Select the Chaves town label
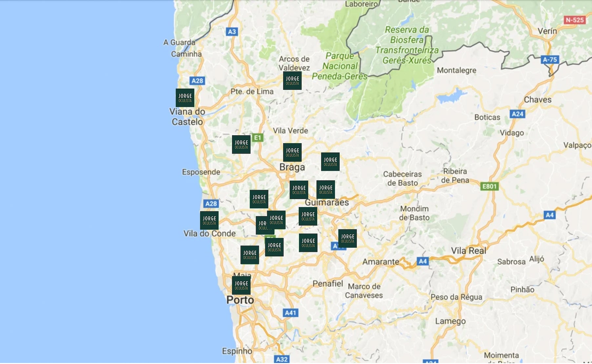The height and width of the screenshot is (364, 592). pyautogui.click(x=537, y=100)
